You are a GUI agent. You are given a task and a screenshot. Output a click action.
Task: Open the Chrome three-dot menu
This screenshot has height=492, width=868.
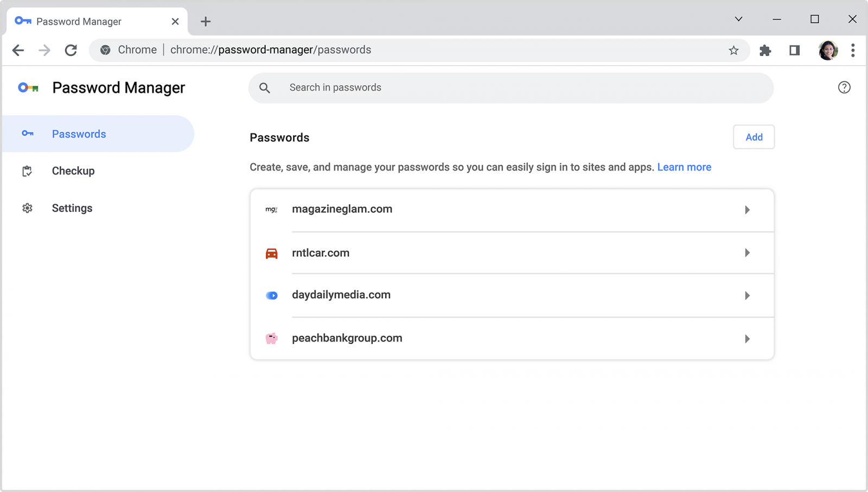853,50
